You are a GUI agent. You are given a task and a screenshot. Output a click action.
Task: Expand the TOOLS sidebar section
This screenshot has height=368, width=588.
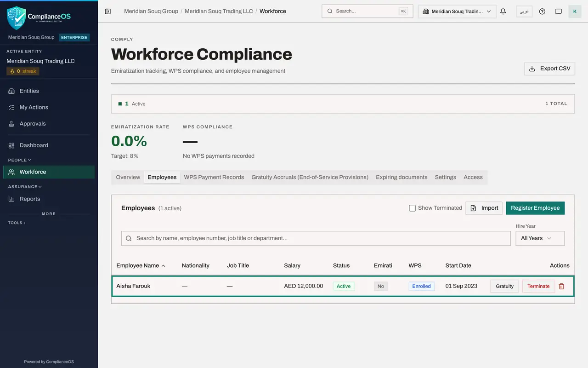point(17,223)
